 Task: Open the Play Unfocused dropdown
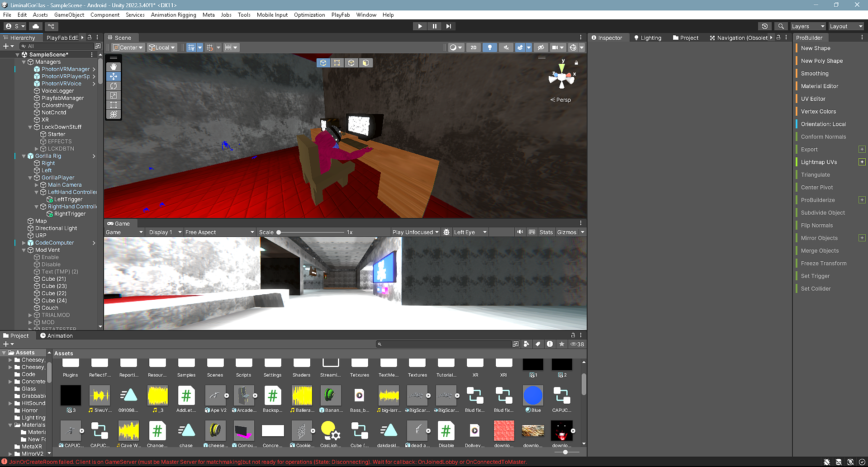pyautogui.click(x=416, y=232)
